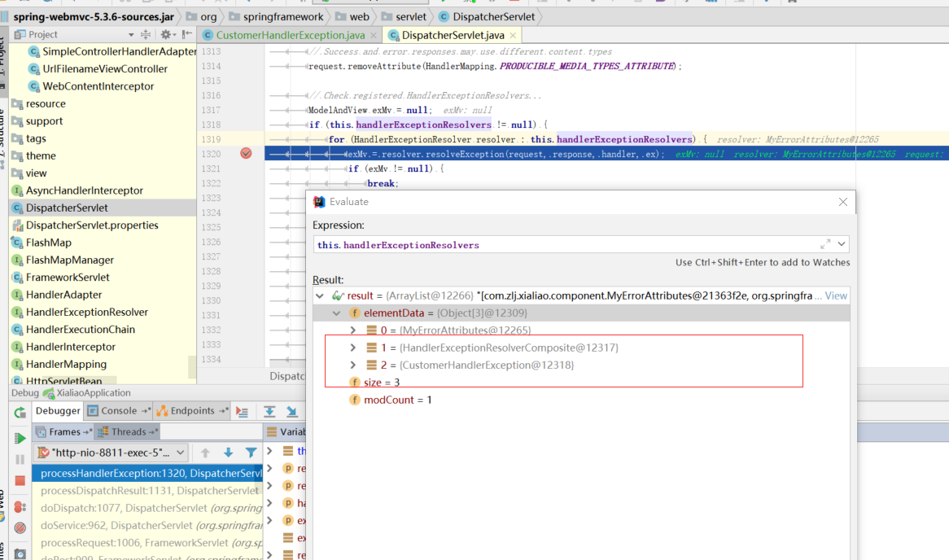Collapse the result ArrayList node
949x560 pixels.
320,295
